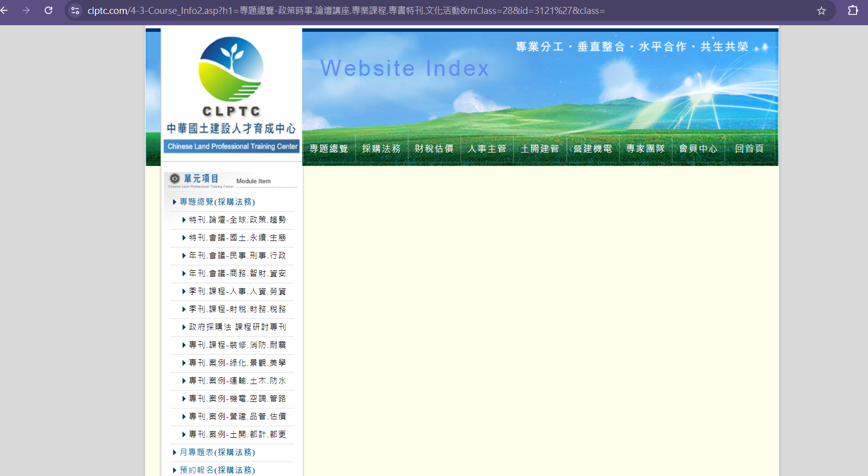This screenshot has width=868, height=476.
Task: Click the browser forward arrow
Action: pyautogui.click(x=26, y=10)
